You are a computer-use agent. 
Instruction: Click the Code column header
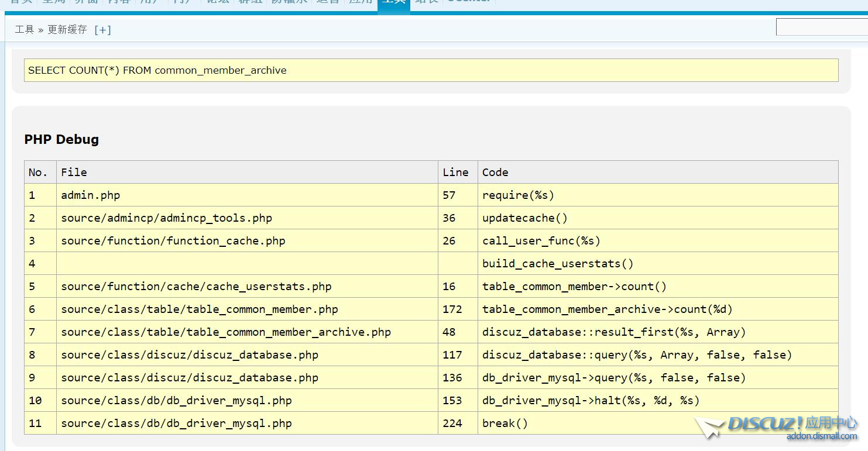[x=495, y=173]
